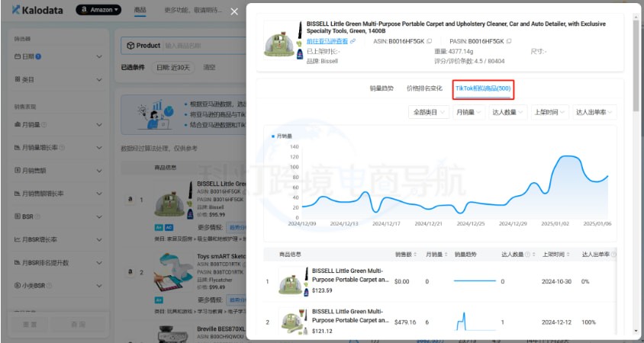Click 清空 to clear selected conditions
Viewport: 644px width, 343px height.
pos(209,68)
